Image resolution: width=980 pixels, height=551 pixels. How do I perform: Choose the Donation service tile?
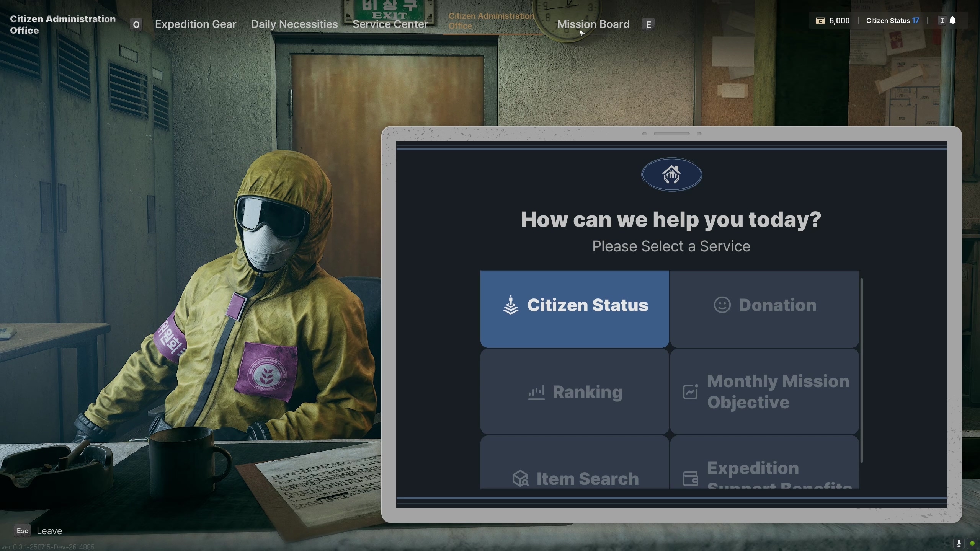tap(764, 309)
